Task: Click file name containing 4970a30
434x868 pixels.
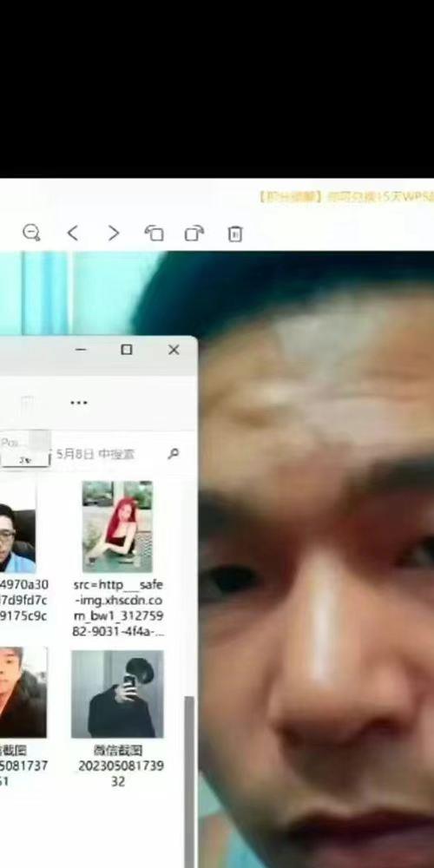Action: pyautogui.click(x=23, y=600)
